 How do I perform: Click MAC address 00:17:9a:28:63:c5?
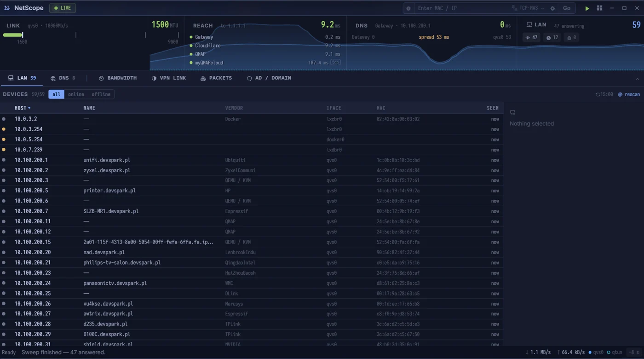pos(398,293)
